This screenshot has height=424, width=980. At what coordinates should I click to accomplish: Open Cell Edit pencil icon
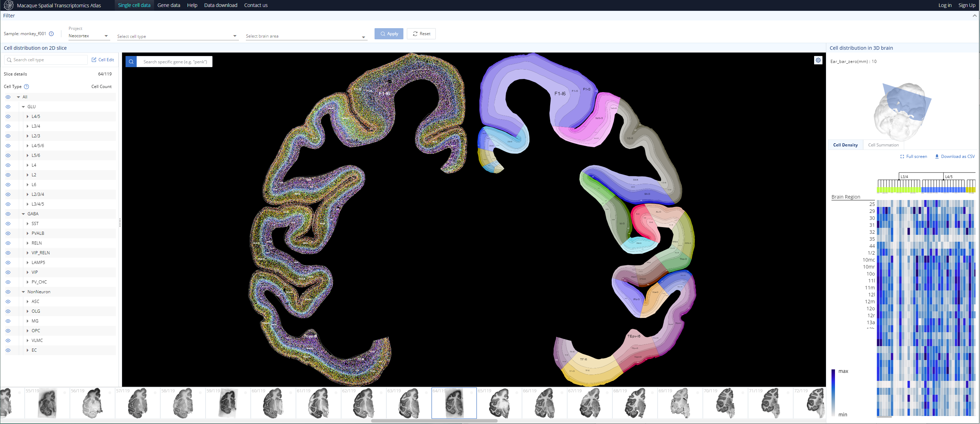click(94, 60)
